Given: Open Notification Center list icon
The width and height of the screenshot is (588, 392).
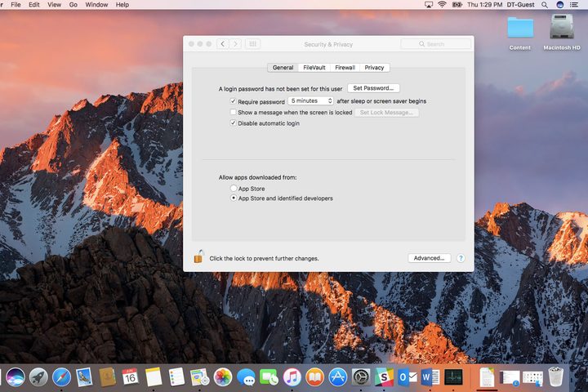Looking at the screenshot, I should click(x=574, y=5).
